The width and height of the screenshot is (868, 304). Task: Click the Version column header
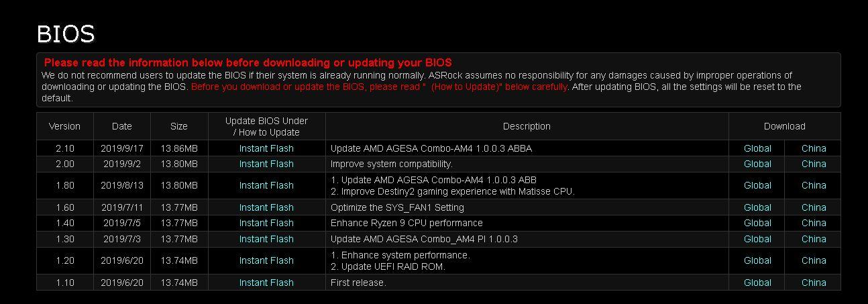(x=65, y=126)
